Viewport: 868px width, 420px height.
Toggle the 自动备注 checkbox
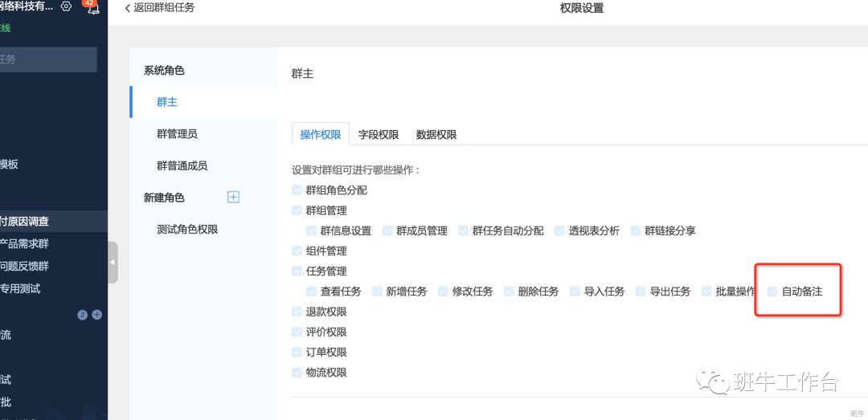[773, 292]
